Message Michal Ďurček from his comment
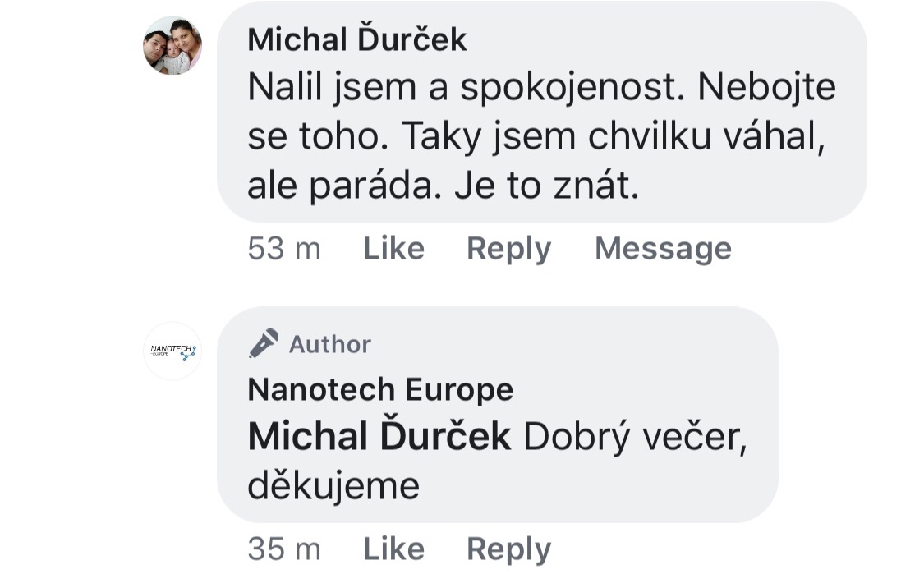 (x=663, y=249)
